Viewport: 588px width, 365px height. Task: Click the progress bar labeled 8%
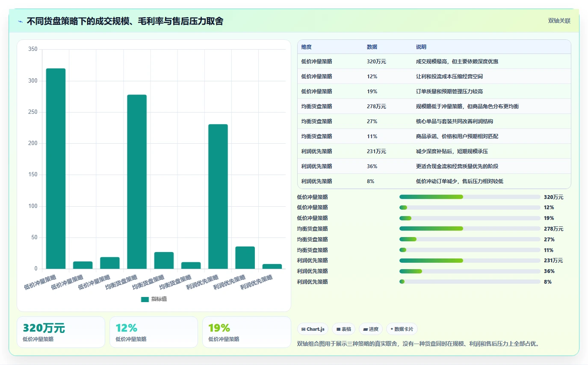(x=470, y=282)
